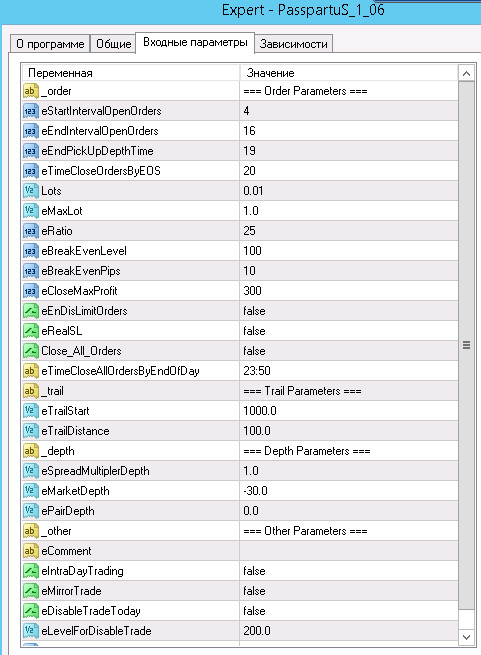
Task: Click the boolean icon beside eDisableTradeToday
Action: click(31, 611)
